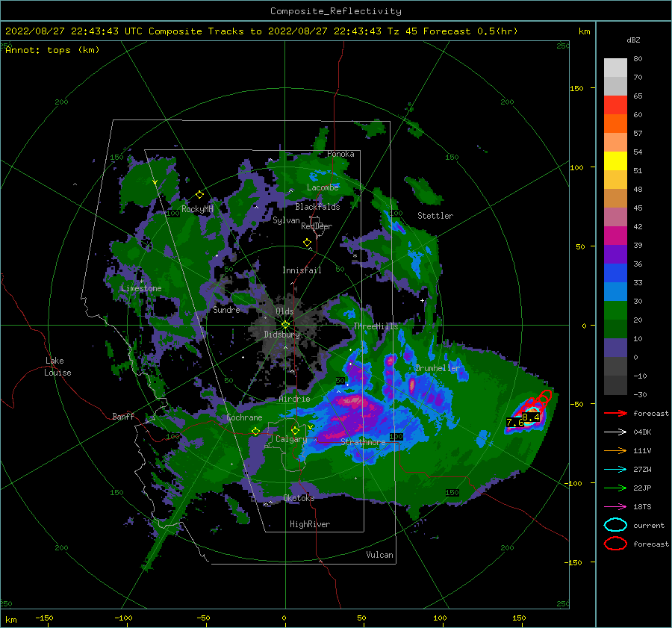This screenshot has width=672, height=628.
Task: Click the 80 dBZ scale value
Action: (x=638, y=59)
